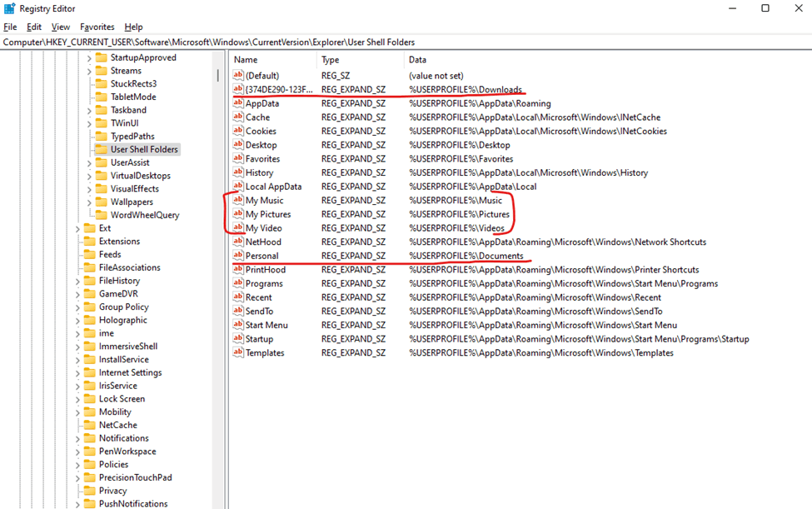Viewport: 812px width, 509px height.
Task: Select the TypedPaths key
Action: pyautogui.click(x=132, y=136)
